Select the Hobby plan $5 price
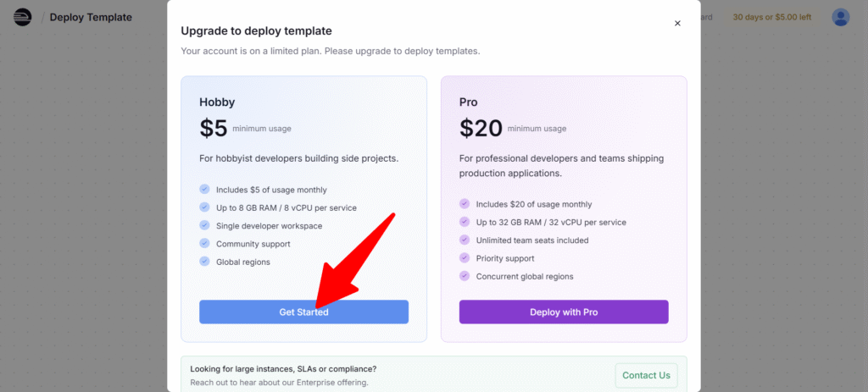This screenshot has height=392, width=868. pyautogui.click(x=214, y=129)
